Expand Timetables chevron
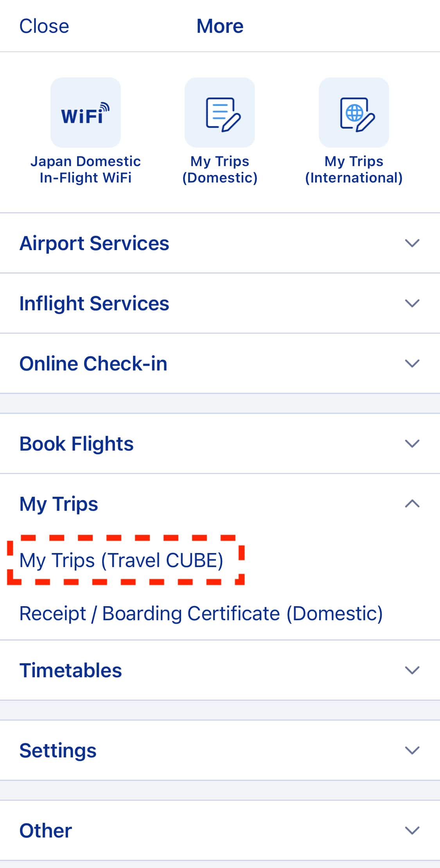The height and width of the screenshot is (868, 440). pyautogui.click(x=412, y=670)
